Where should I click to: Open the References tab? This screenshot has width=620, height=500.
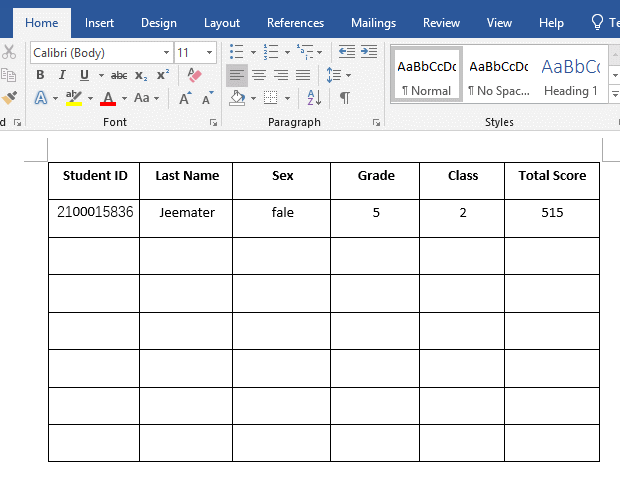pyautogui.click(x=295, y=23)
